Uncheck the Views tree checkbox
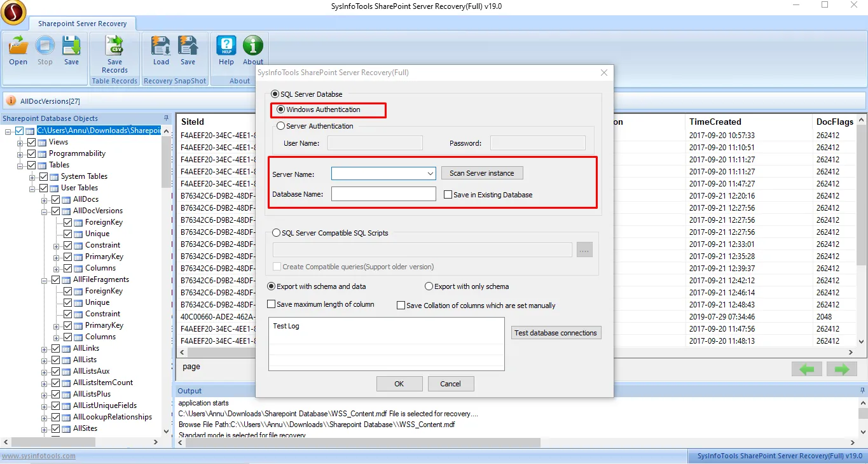This screenshot has height=464, width=868. tap(31, 142)
